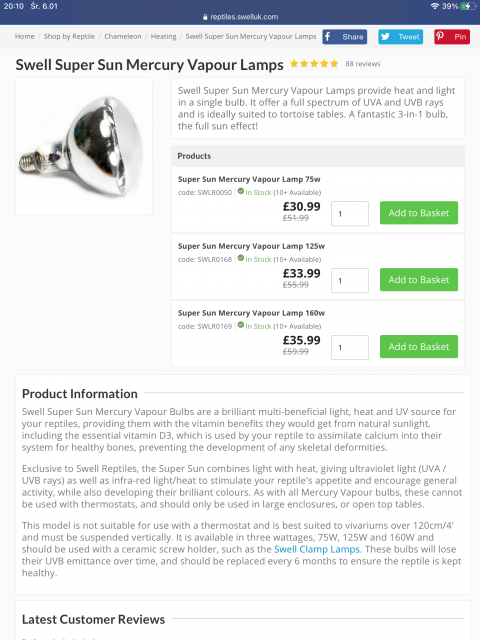Click the mercury vapour lamp product image

coord(84,146)
